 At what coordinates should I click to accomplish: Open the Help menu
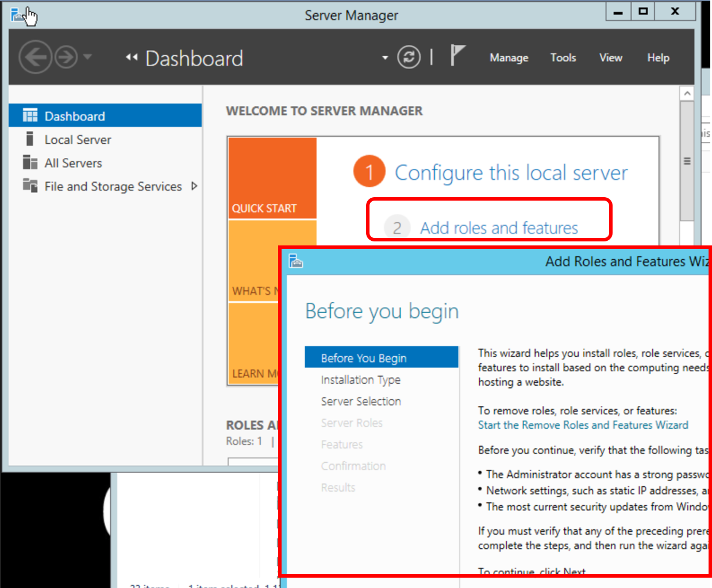[x=659, y=58]
